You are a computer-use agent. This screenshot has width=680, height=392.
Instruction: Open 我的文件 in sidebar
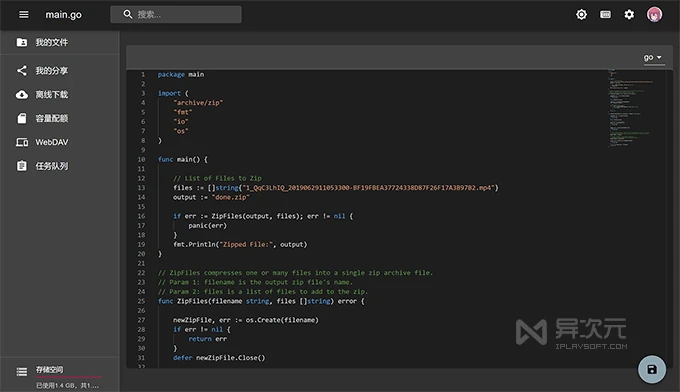pyautogui.click(x=59, y=42)
